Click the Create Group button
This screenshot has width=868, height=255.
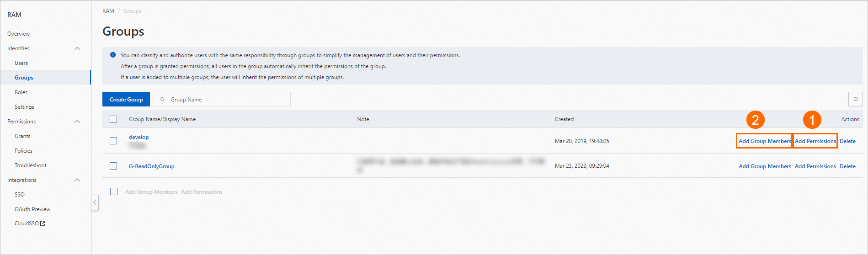point(126,99)
